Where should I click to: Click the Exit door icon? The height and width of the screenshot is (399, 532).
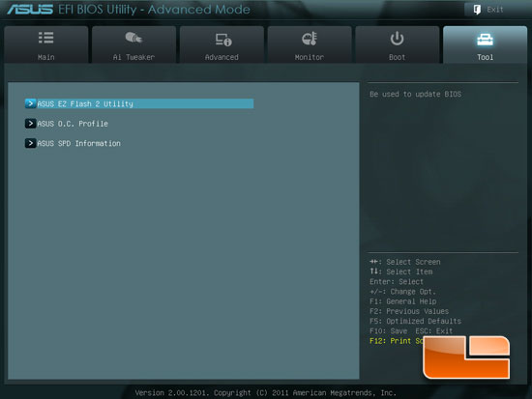click(x=477, y=10)
